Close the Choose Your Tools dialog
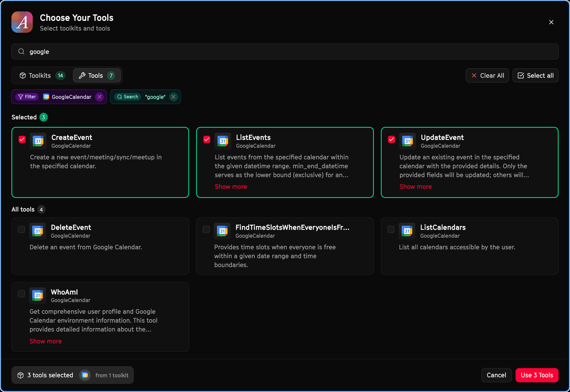 pos(551,22)
